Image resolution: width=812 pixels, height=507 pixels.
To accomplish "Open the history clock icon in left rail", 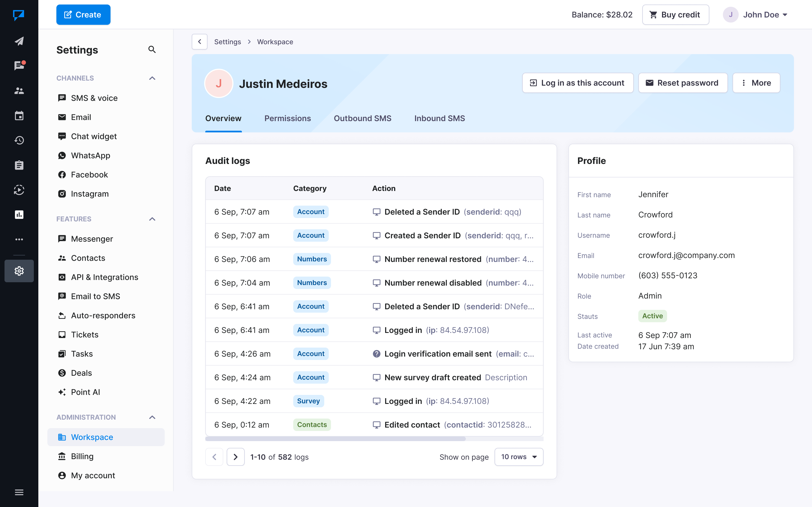I will coord(19,140).
